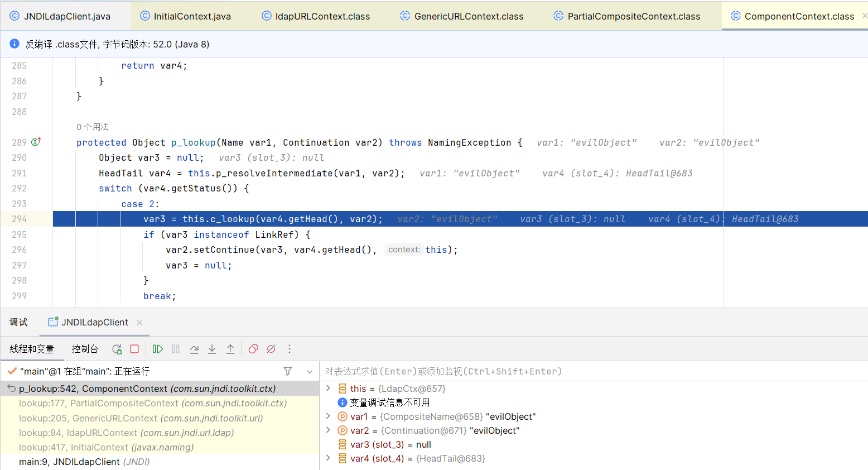Toggle Mute Breakpoints

(x=271, y=349)
